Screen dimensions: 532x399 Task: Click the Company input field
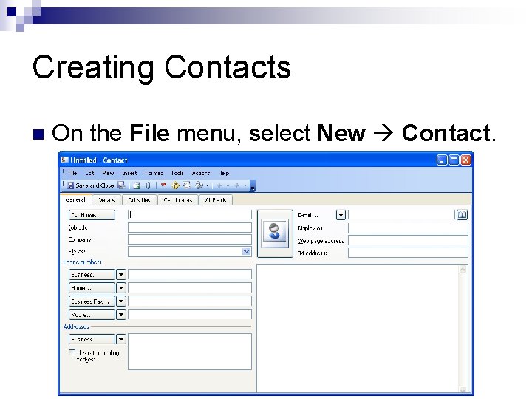click(x=190, y=239)
